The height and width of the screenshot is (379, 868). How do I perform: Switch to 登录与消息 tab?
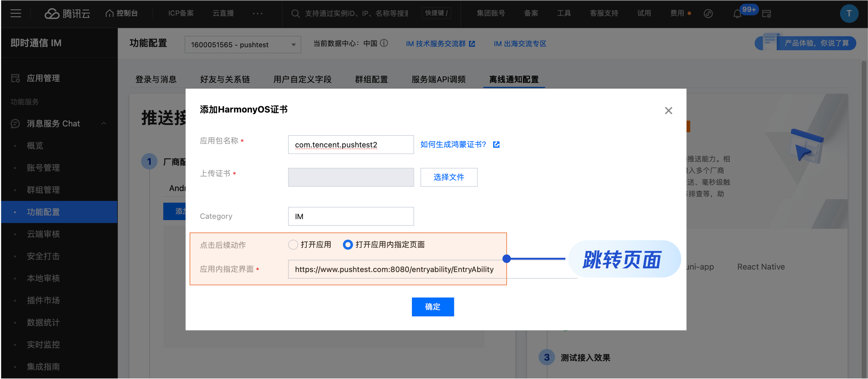point(156,79)
